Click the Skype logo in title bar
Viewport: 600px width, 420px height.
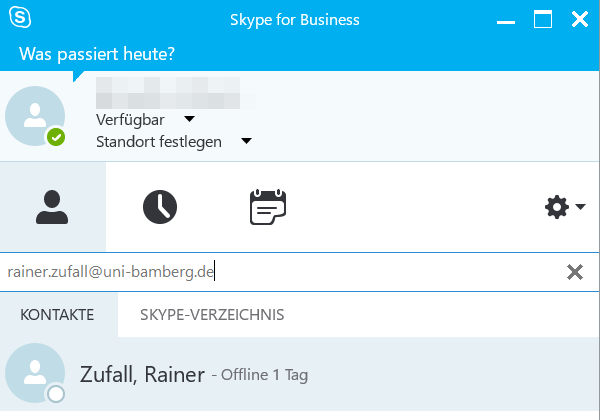click(x=19, y=19)
